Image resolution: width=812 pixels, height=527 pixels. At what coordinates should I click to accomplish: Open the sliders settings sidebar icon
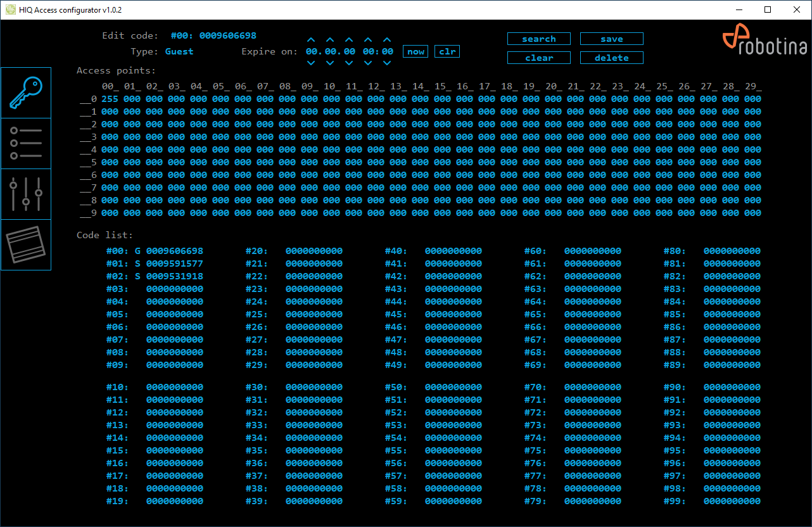[x=25, y=194]
